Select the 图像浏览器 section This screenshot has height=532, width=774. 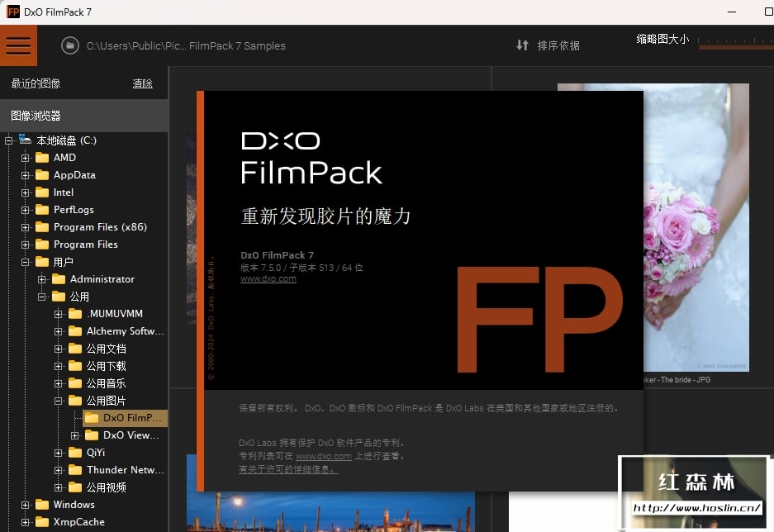click(84, 116)
